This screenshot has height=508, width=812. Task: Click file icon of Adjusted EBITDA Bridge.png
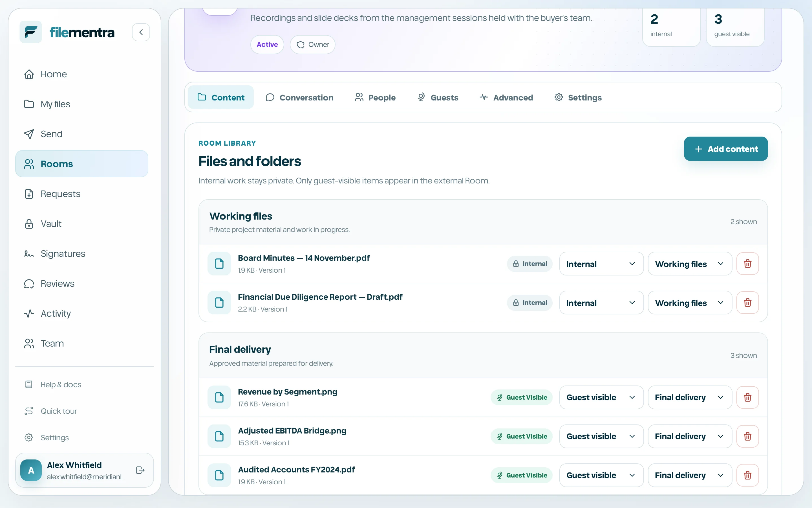click(219, 436)
